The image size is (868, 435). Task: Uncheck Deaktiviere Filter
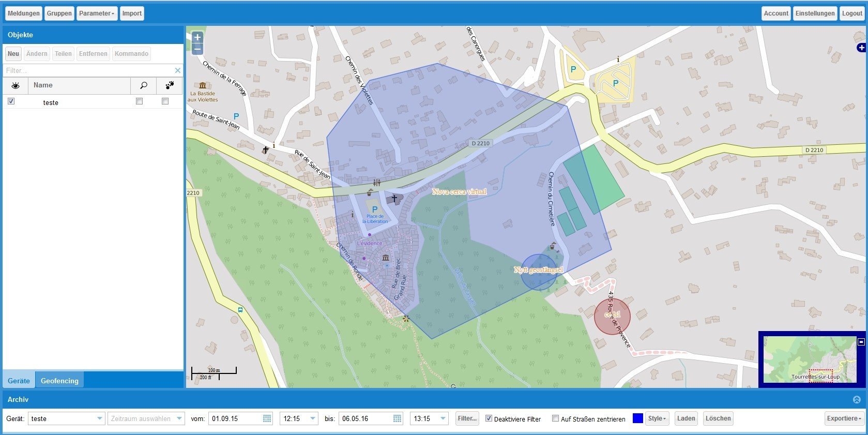coord(489,418)
